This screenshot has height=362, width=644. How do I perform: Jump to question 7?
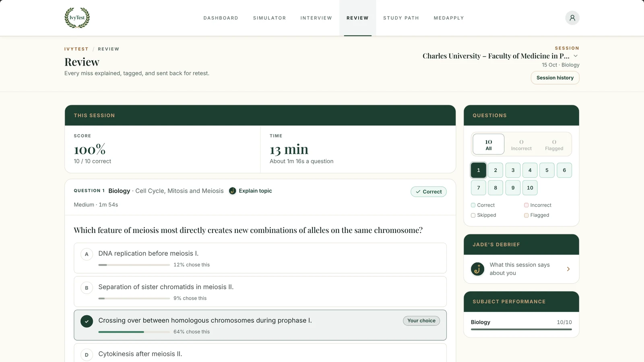click(x=479, y=188)
